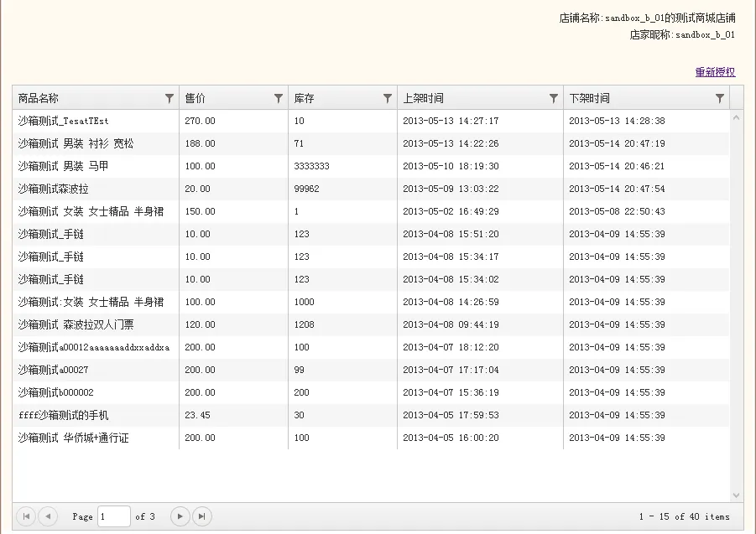Open filter menu for 商品名称 column
The height and width of the screenshot is (534, 756).
coord(169,98)
